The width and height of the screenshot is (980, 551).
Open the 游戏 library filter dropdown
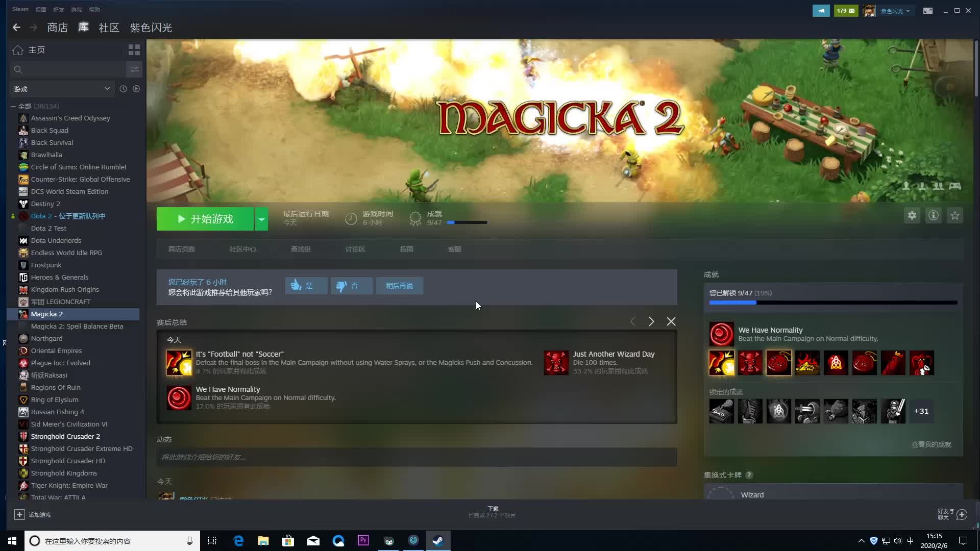tap(61, 88)
